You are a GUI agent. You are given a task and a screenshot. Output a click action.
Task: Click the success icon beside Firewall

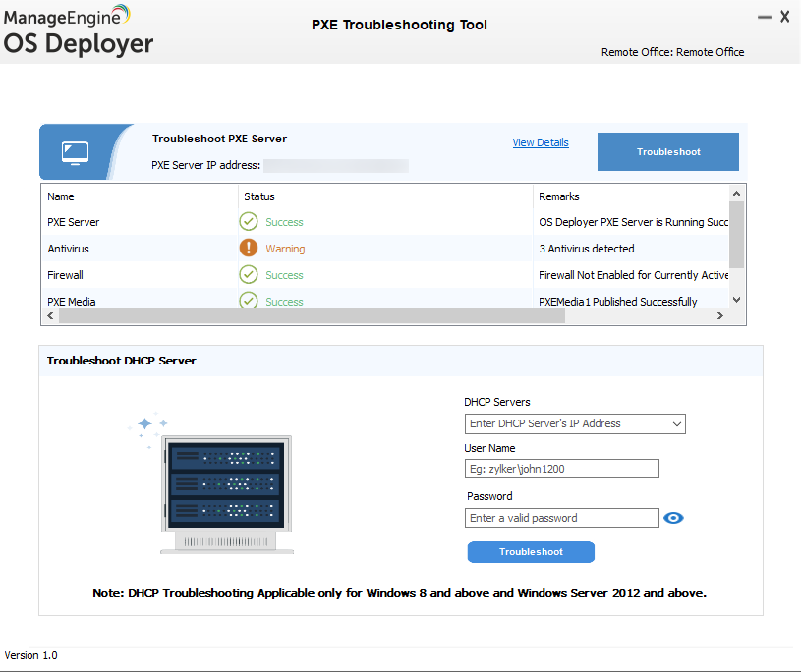click(x=249, y=275)
